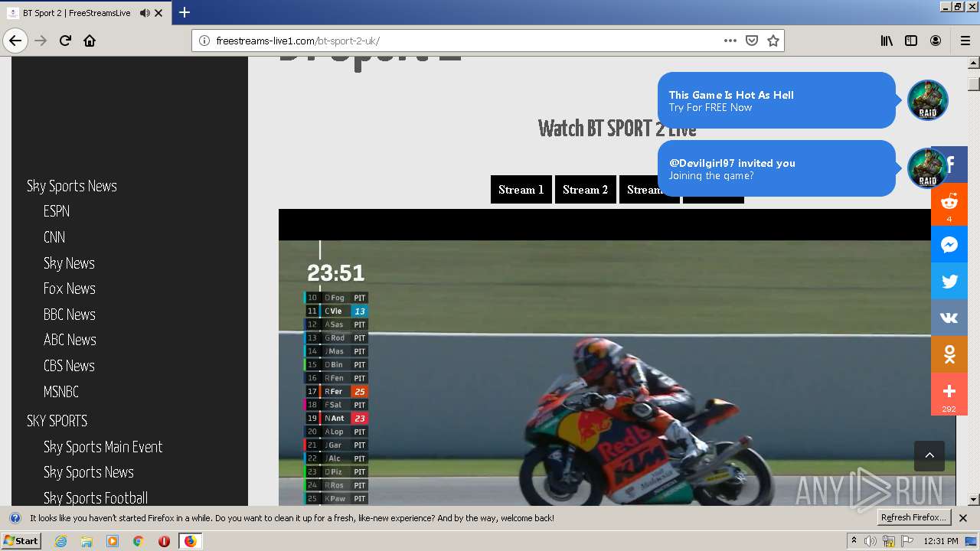Share page on Reddit

click(949, 204)
